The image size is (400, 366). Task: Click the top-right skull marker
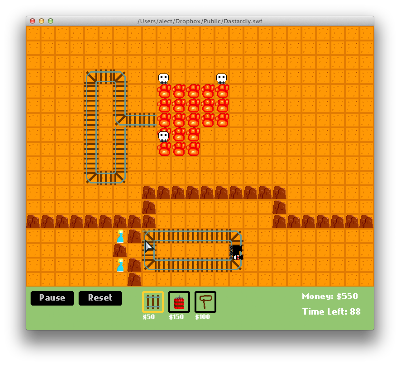pyautogui.click(x=222, y=79)
